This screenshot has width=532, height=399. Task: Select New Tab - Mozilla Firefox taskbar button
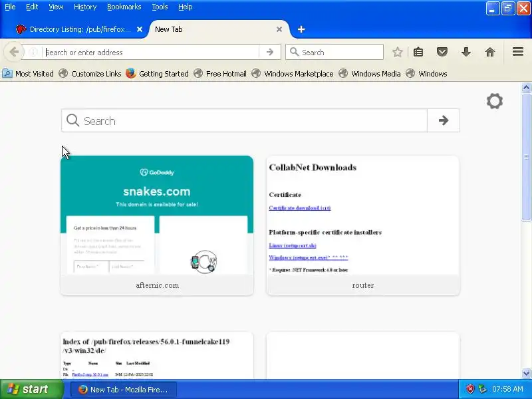[x=124, y=390]
